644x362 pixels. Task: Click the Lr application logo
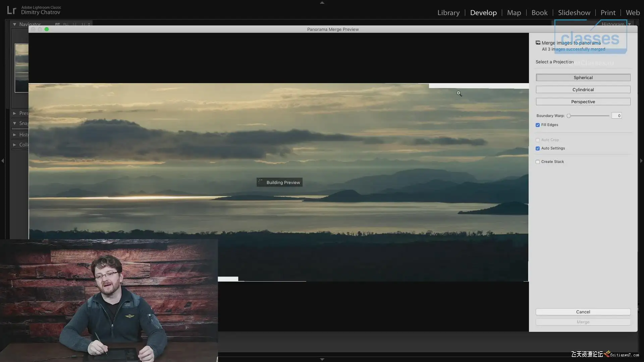pos(11,10)
